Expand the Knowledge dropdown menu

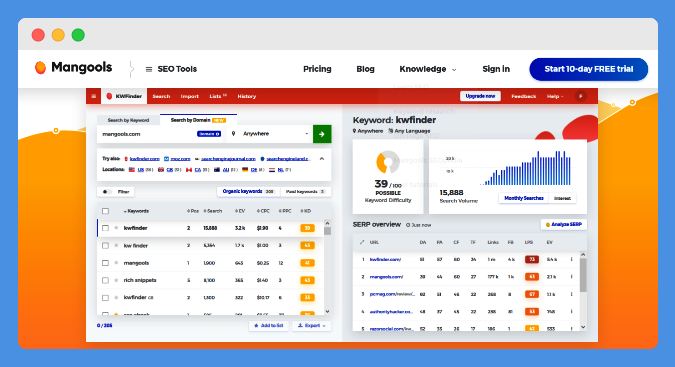[x=427, y=69]
